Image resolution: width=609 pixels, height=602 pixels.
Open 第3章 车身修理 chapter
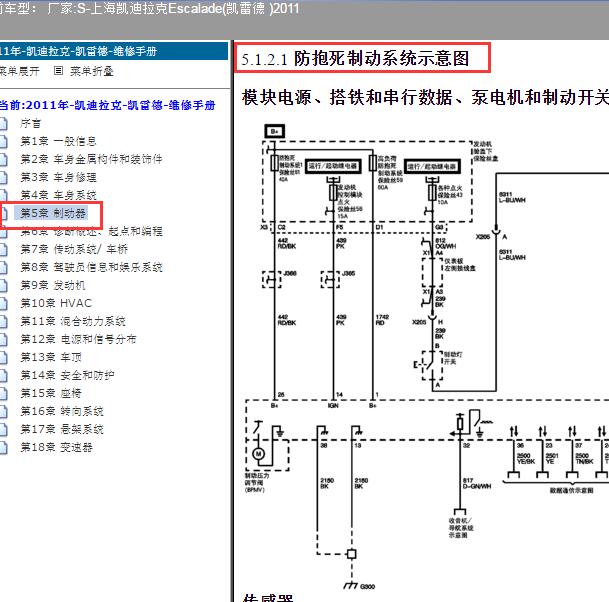pos(58,177)
